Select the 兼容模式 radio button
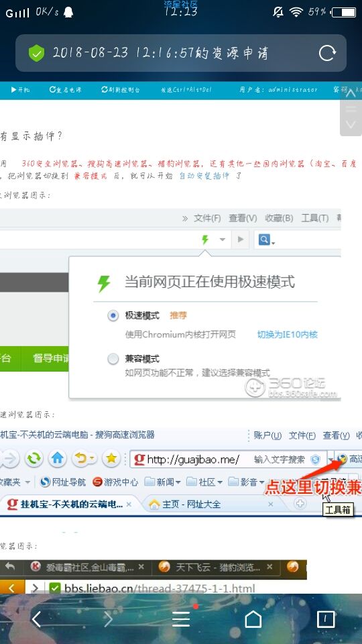Viewport: 362px width, 644px height. pyautogui.click(x=113, y=360)
